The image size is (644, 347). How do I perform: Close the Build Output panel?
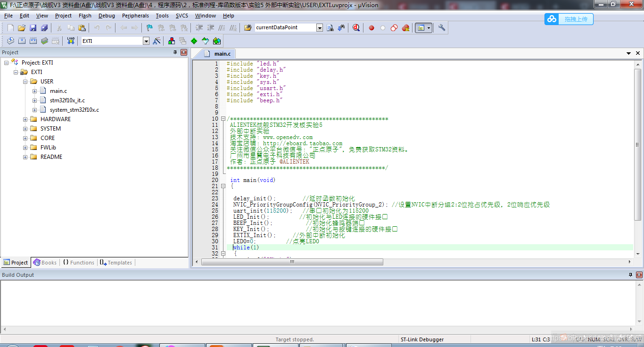639,275
